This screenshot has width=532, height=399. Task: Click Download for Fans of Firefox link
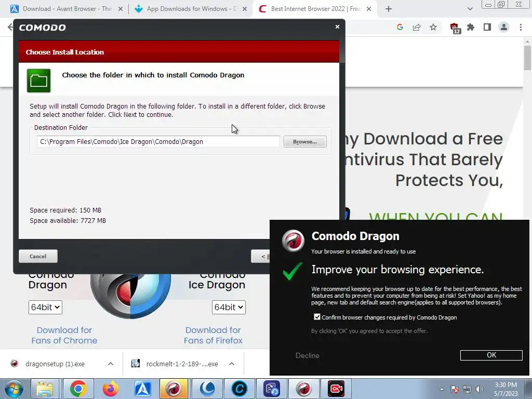click(x=213, y=335)
